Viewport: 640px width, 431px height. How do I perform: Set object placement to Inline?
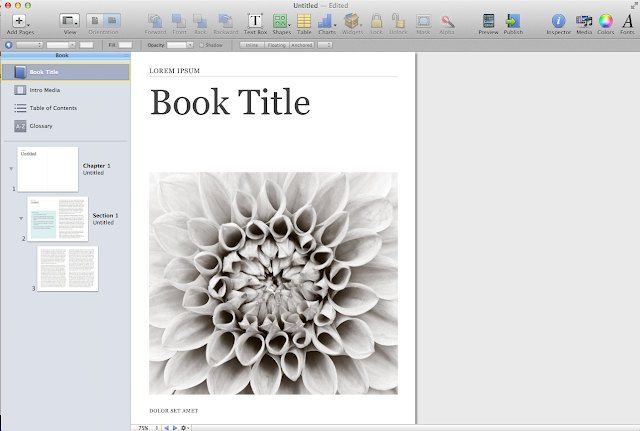[x=252, y=45]
